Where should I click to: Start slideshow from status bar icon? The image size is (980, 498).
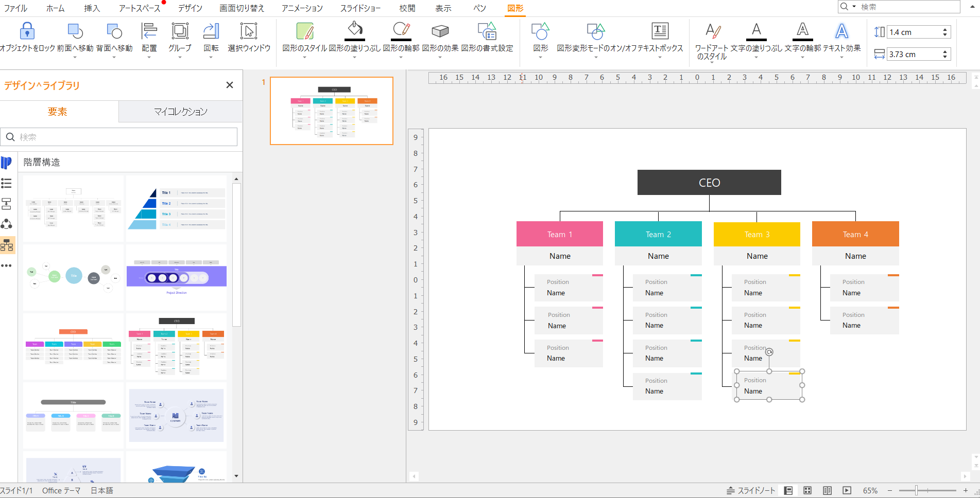(847, 491)
